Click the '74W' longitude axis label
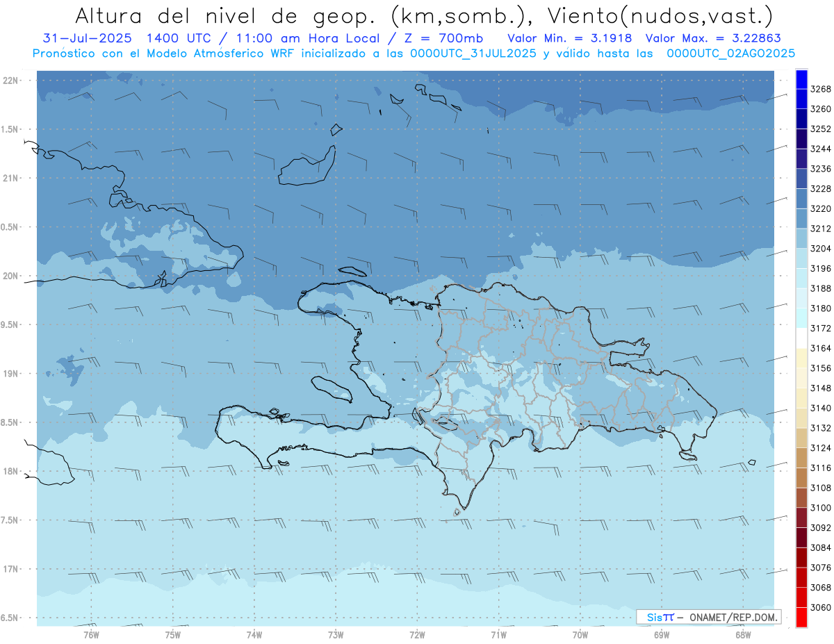834x644 pixels. pos(254,635)
